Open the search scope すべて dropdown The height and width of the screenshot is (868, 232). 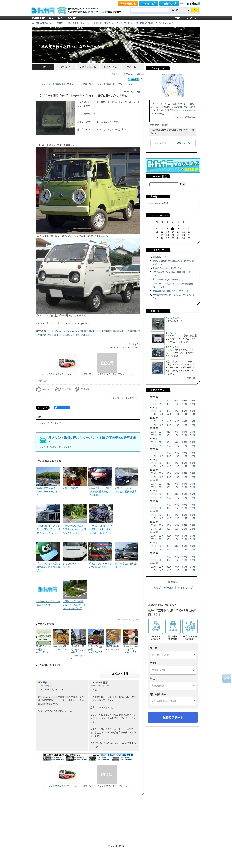pos(180,10)
